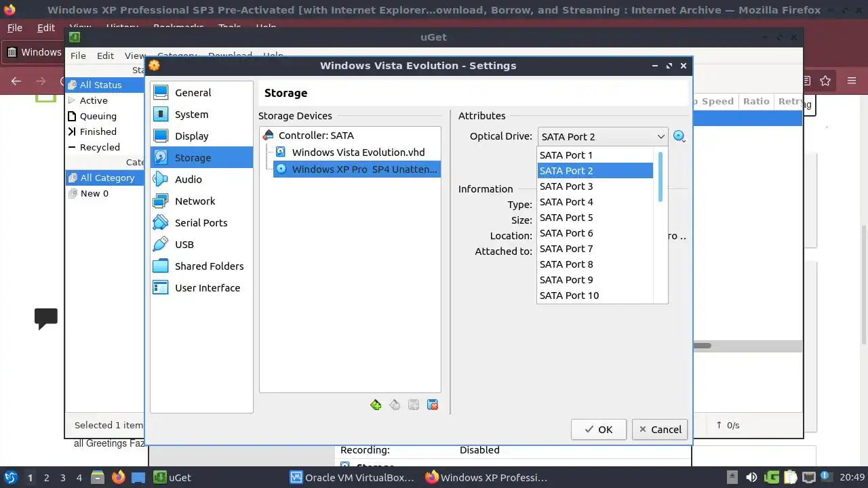Viewport: 868px width, 488px height.
Task: Select the Windows Vista Evolution.vhd disk
Action: coord(358,152)
